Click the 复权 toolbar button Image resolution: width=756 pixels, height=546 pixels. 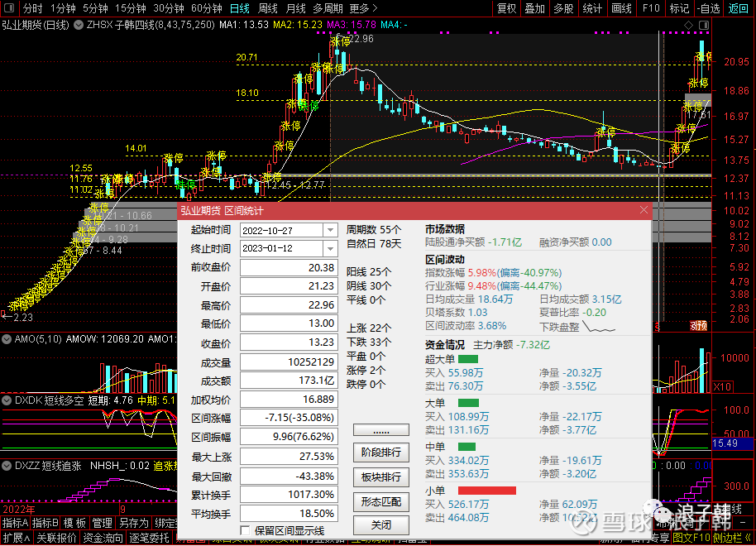pyautogui.click(x=506, y=8)
